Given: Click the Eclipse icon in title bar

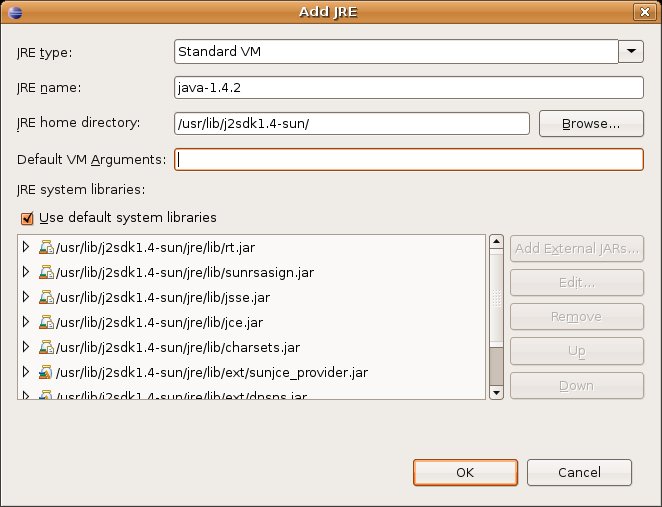Looking at the screenshot, I should point(13,12).
